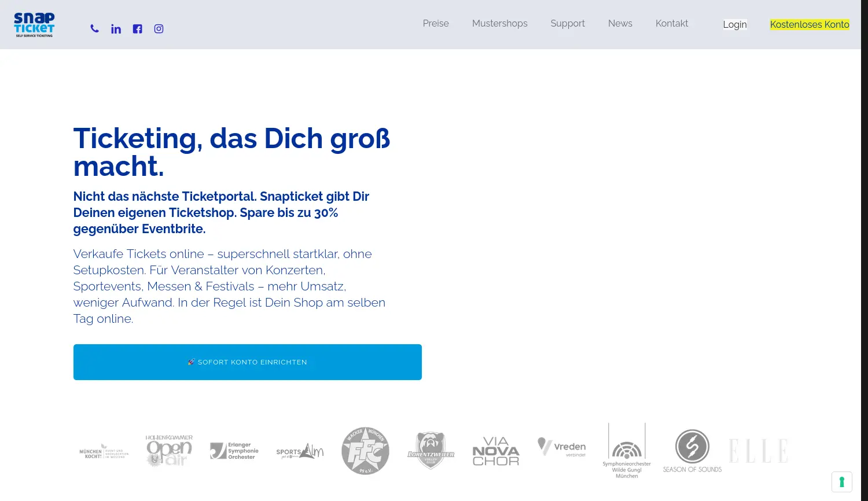Open Kostenloses Konto signup
Viewport: 868px width, 501px height.
pos(809,24)
